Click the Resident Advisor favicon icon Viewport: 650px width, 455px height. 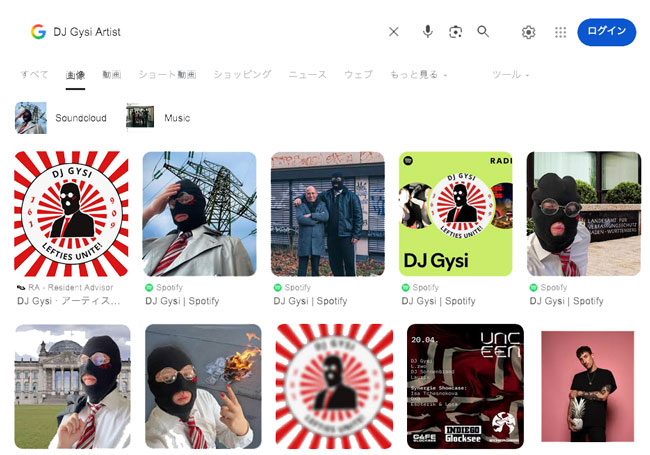pyautogui.click(x=21, y=287)
